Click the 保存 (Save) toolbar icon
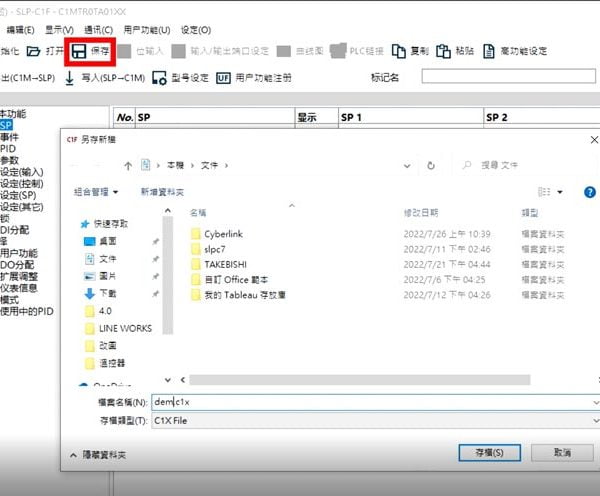The width and height of the screenshot is (600, 496). point(78,50)
